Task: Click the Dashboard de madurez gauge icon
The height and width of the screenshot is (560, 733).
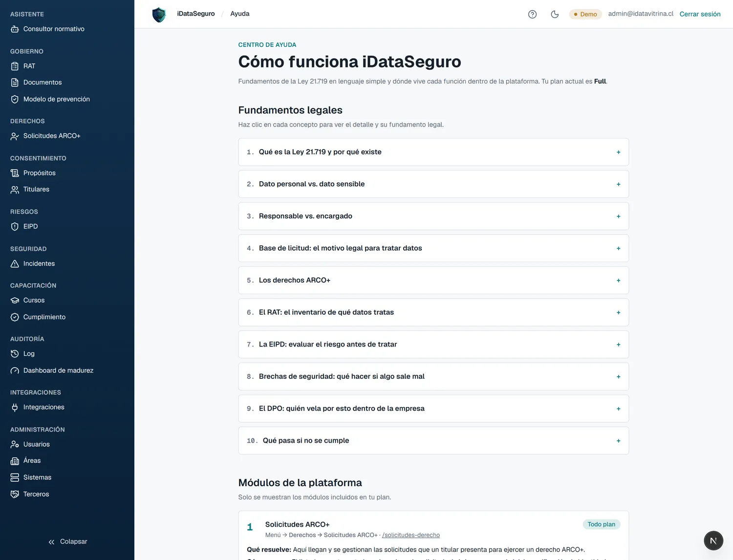Action: coord(15,370)
